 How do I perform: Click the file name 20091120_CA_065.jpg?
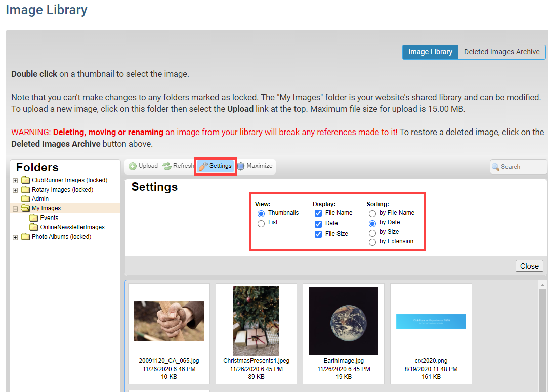[x=169, y=361]
